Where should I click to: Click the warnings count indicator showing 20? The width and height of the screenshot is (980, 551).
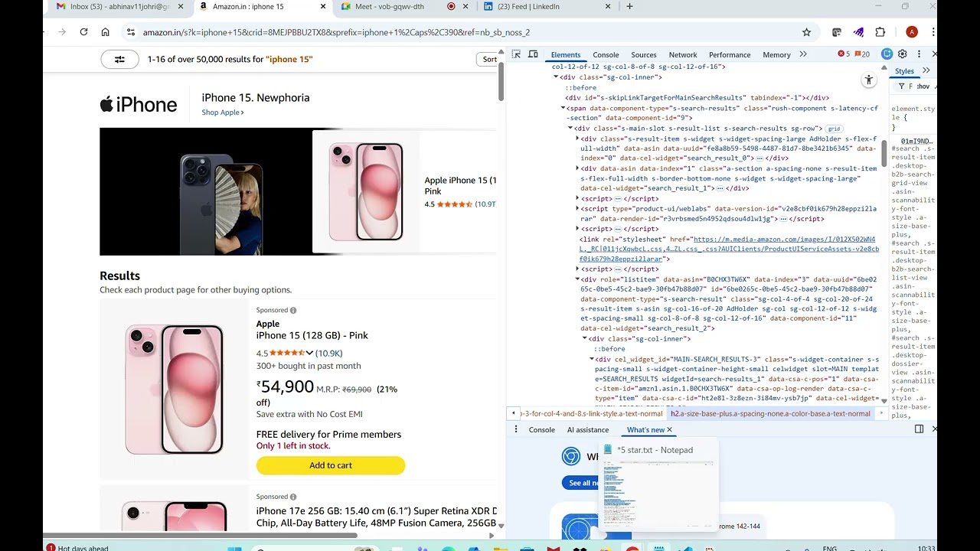pos(862,54)
